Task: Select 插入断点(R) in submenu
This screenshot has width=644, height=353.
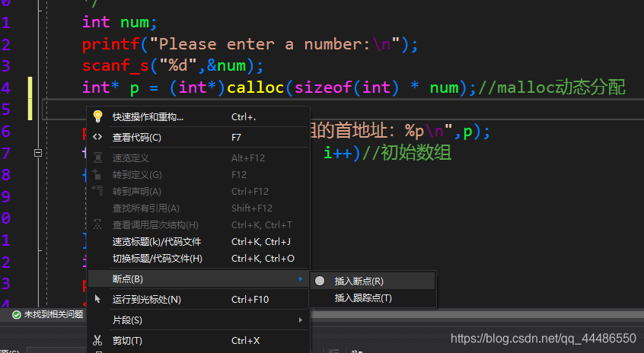Action: pyautogui.click(x=372, y=281)
